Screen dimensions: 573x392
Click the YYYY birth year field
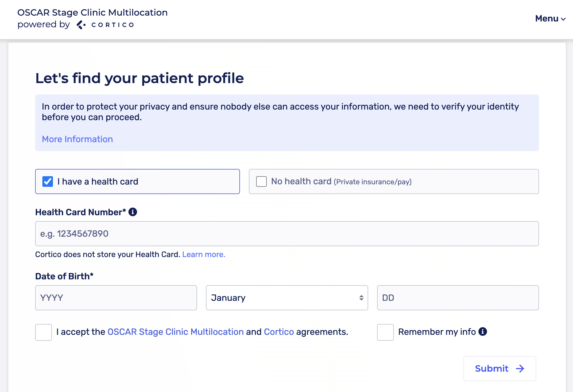[116, 298]
